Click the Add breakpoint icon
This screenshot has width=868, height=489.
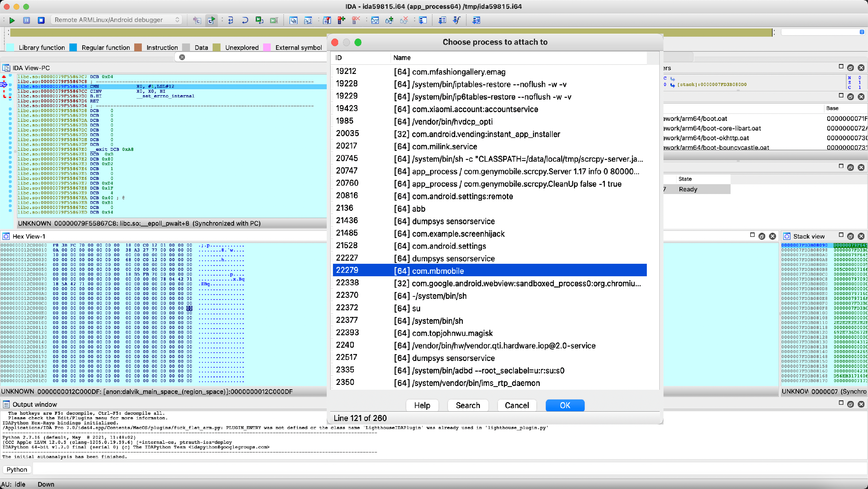point(341,20)
